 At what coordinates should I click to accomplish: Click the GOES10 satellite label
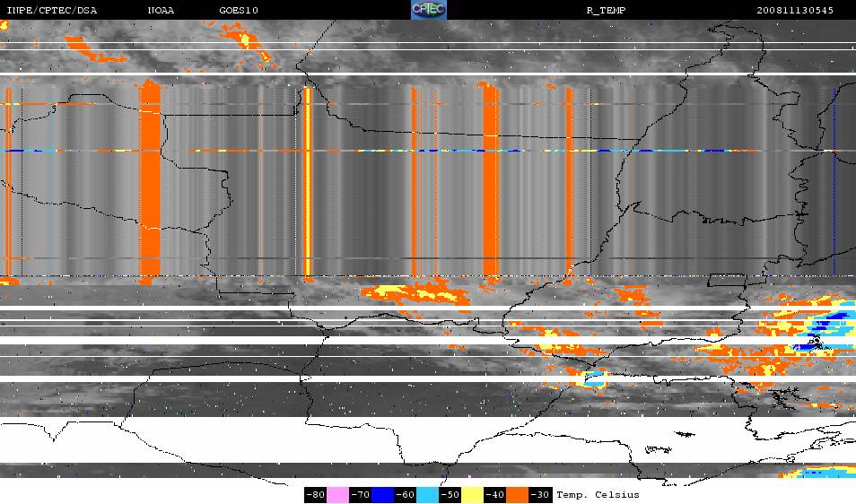(x=239, y=11)
